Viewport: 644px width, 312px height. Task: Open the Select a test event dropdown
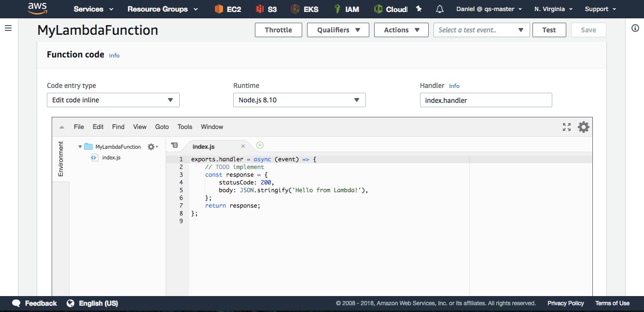point(482,30)
